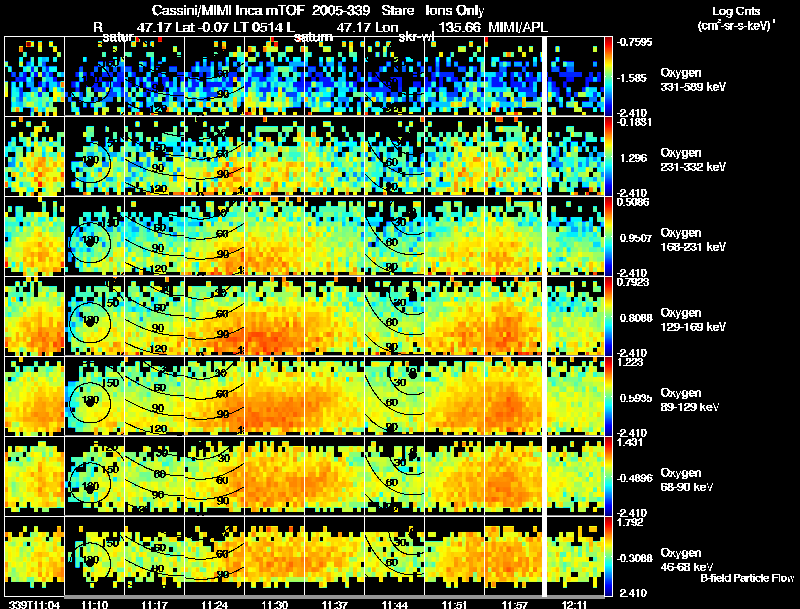Click the 0.5935 colorbar value
This screenshot has height=609, width=800.
pos(636,398)
